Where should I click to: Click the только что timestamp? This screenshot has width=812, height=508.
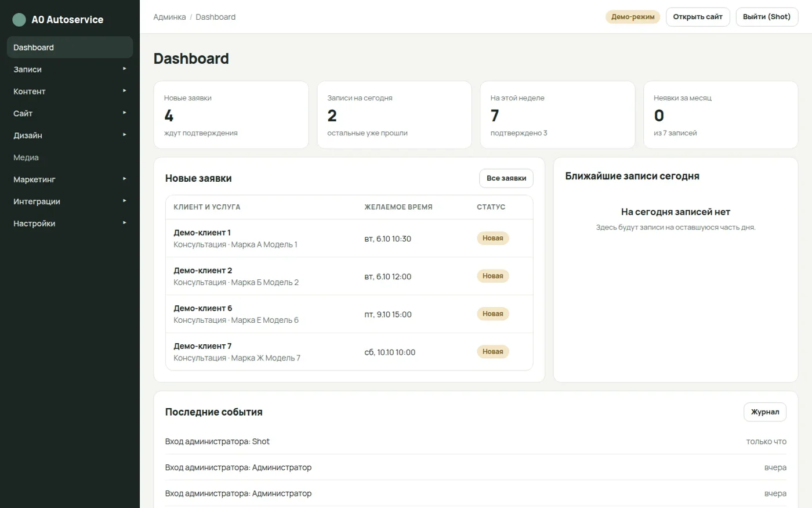766,442
